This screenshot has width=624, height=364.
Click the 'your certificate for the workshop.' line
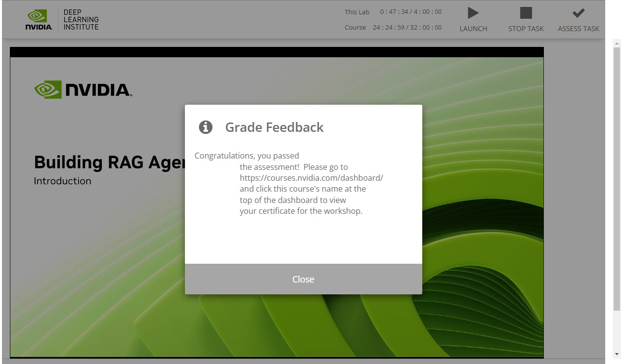(x=301, y=211)
